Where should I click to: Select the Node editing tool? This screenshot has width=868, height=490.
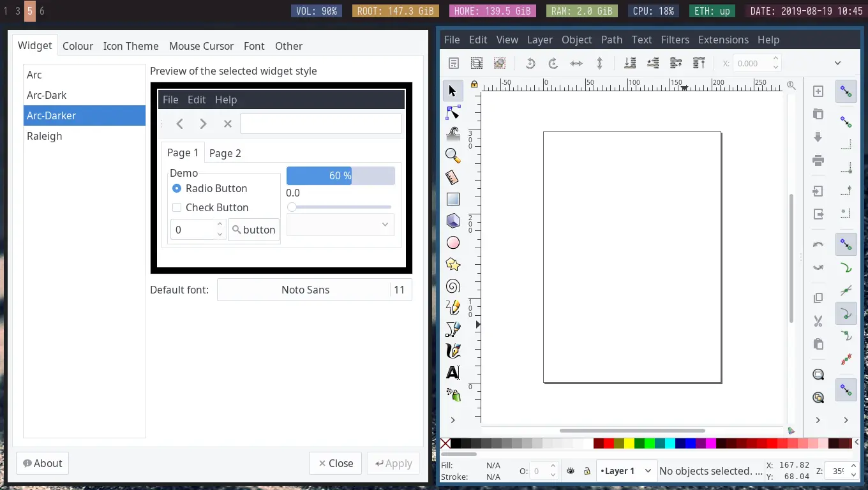pyautogui.click(x=453, y=113)
